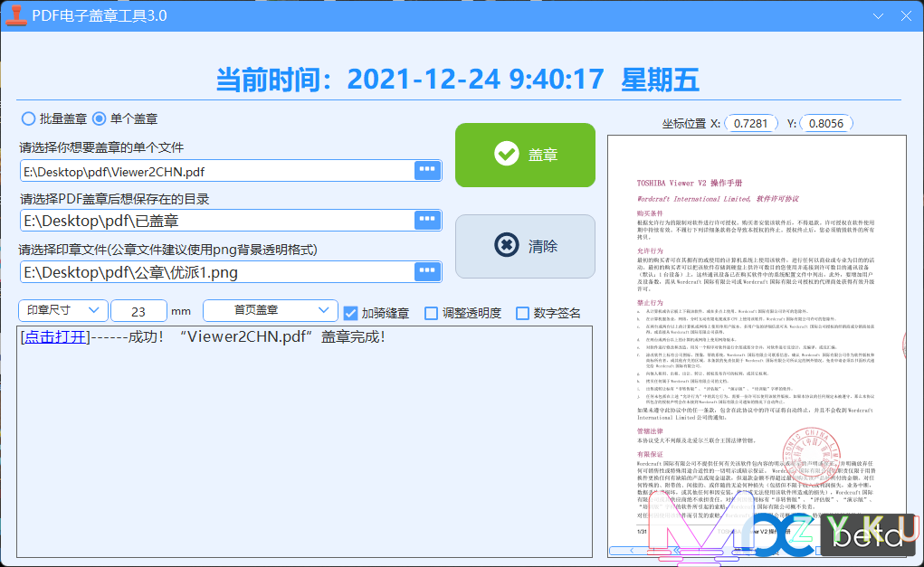This screenshot has height=567, width=924.
Task: Browse for the single PDF file to stamp
Action: 427,170
